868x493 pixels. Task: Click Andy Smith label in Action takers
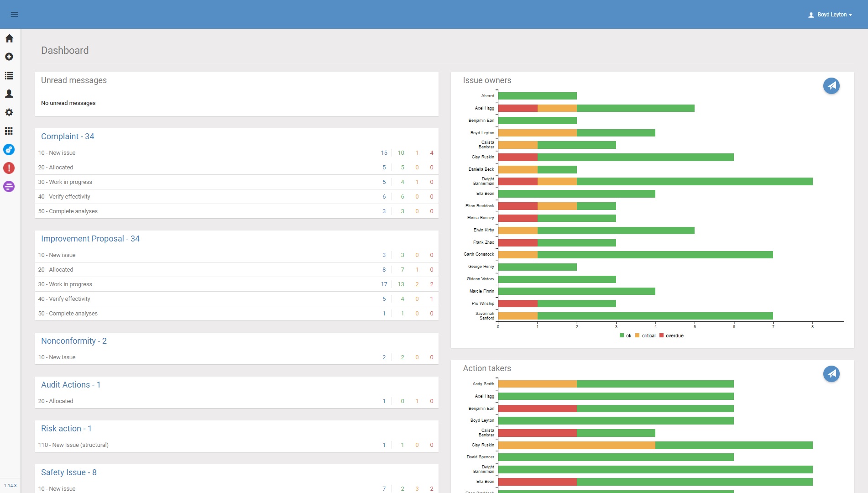click(x=483, y=384)
